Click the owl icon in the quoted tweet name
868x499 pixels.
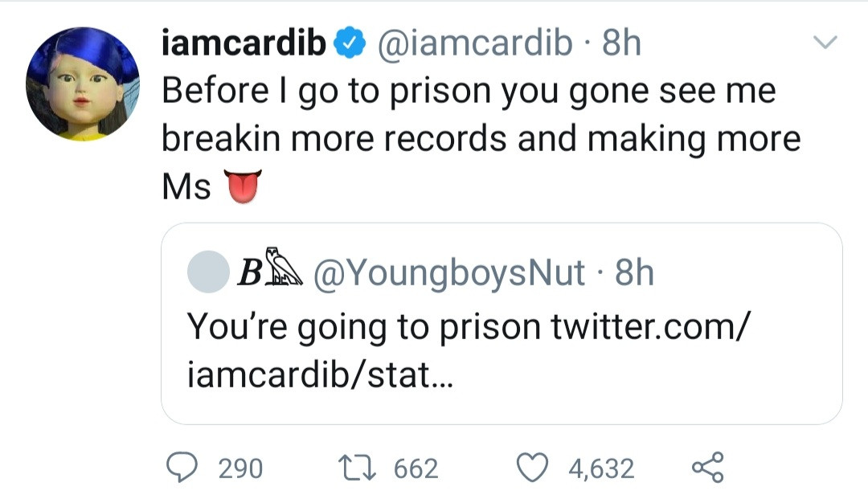(x=283, y=271)
